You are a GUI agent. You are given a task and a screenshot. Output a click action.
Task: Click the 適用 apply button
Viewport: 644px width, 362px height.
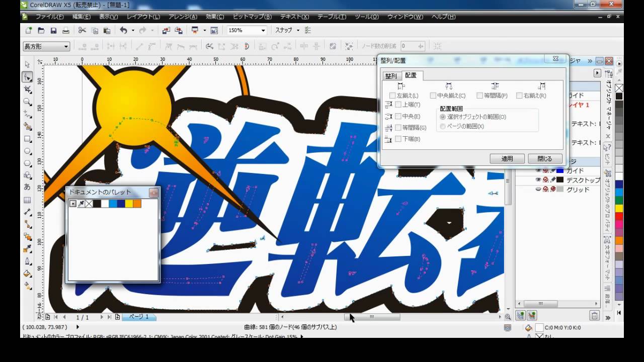pyautogui.click(x=507, y=158)
